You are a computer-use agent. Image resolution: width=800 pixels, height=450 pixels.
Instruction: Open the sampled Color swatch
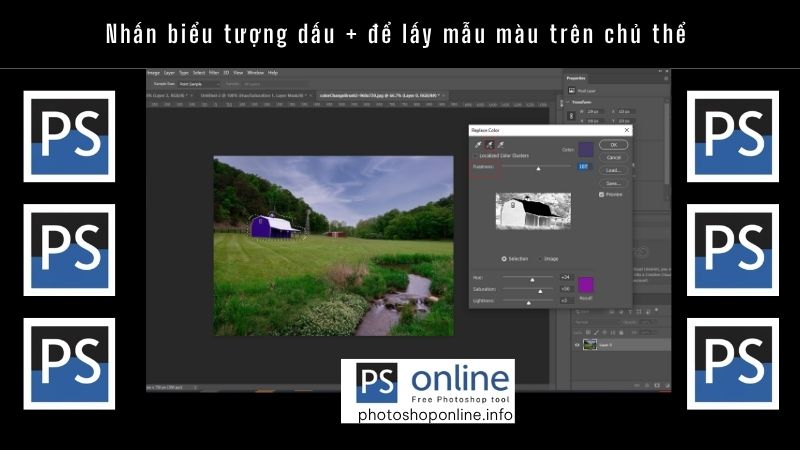tap(586, 149)
